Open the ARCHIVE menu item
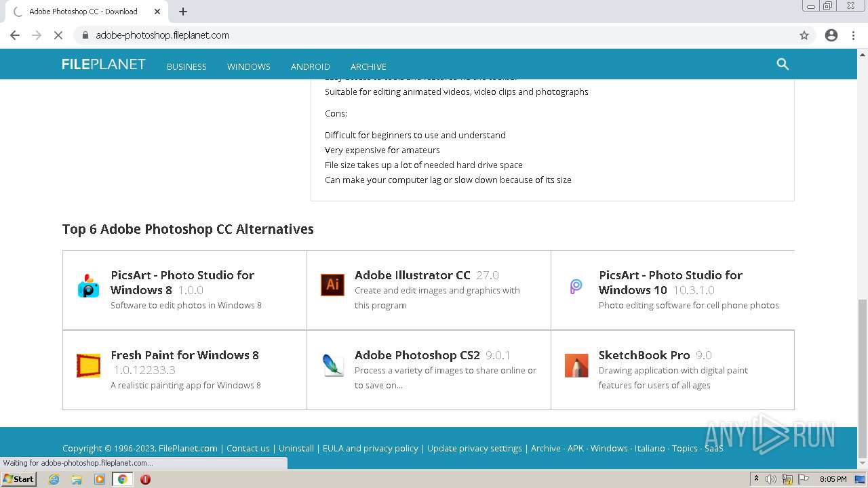This screenshot has height=488, width=868. (x=368, y=66)
